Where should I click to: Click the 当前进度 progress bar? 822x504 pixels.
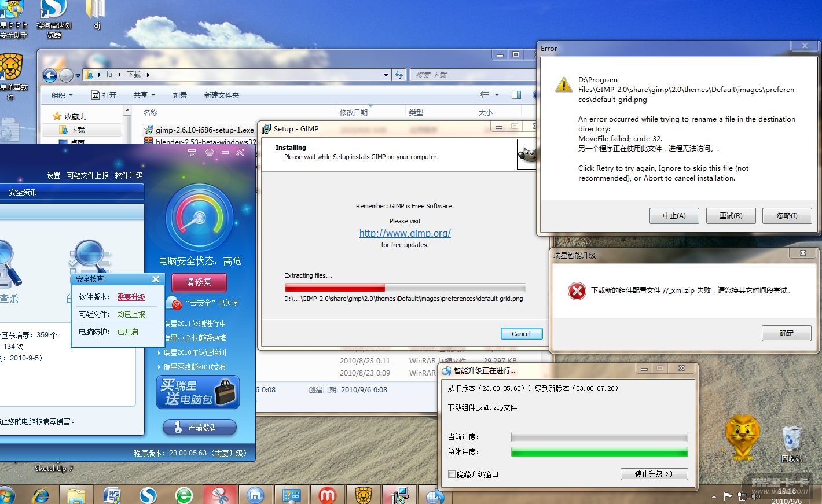tap(600, 437)
